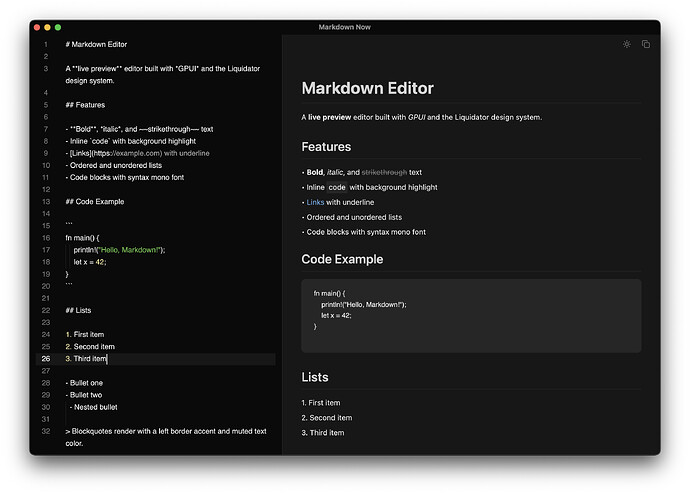
Task: Click the '**Bold**, *italic*' source line in editor
Action: [x=139, y=129]
